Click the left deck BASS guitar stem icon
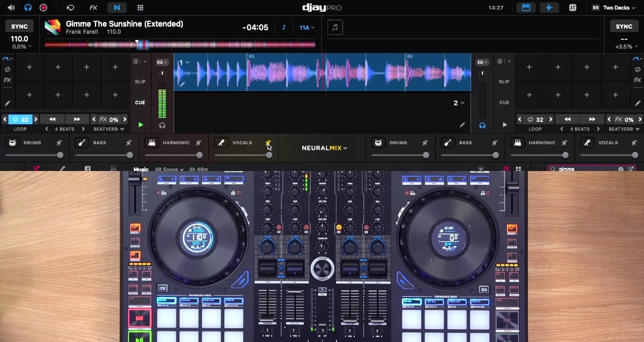The image size is (644, 342). (82, 143)
